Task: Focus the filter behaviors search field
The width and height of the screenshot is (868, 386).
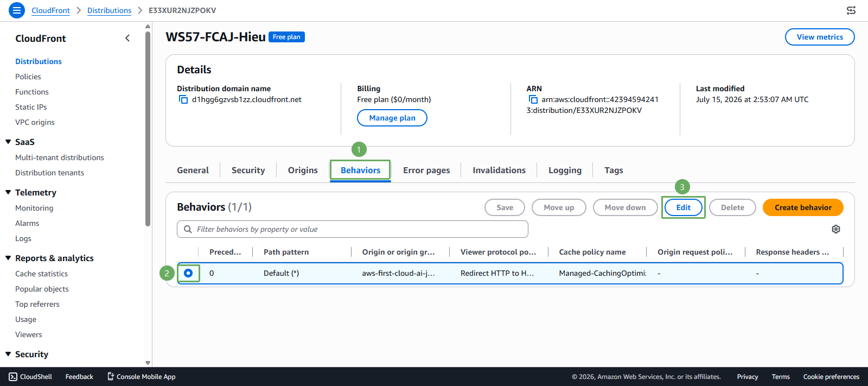Action: [353, 229]
